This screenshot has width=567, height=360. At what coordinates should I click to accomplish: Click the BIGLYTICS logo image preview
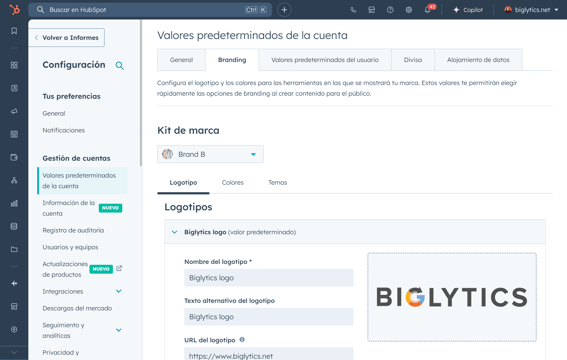[452, 297]
